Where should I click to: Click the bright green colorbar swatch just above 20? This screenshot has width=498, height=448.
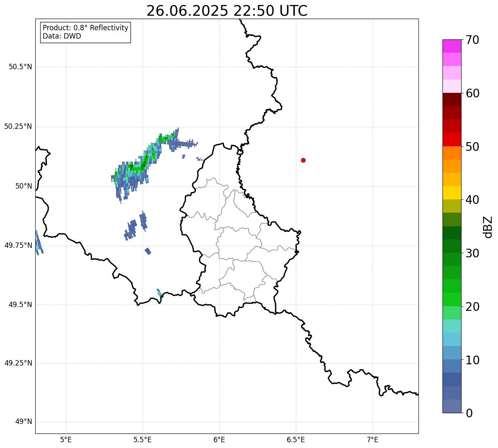click(452, 299)
